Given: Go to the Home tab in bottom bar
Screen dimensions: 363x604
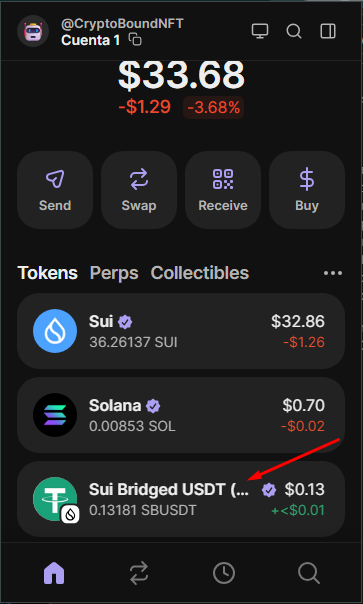Looking at the screenshot, I should pyautogui.click(x=54, y=573).
